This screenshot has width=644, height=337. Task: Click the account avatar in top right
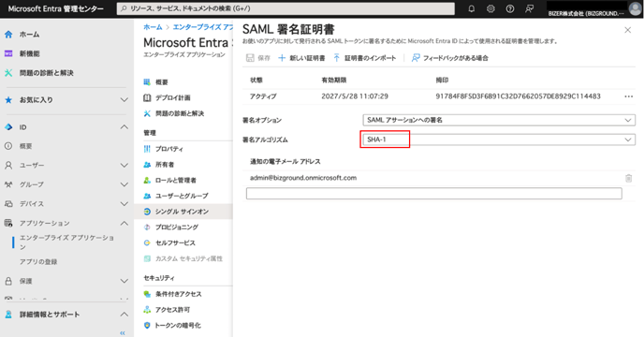point(635,8)
